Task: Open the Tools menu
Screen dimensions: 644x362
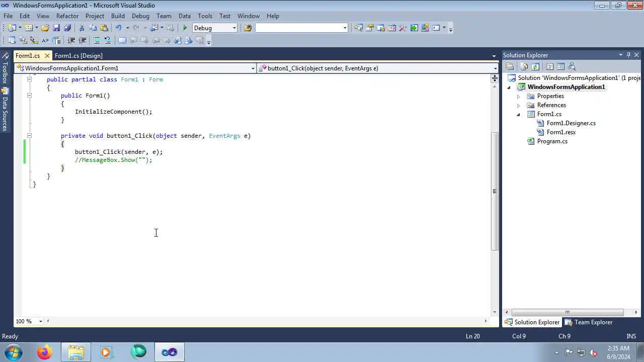Action: tap(205, 16)
